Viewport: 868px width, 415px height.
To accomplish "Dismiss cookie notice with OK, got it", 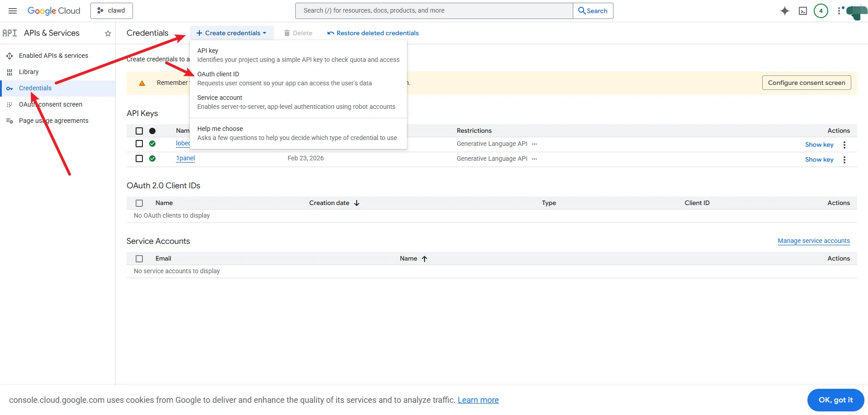I will [835, 400].
